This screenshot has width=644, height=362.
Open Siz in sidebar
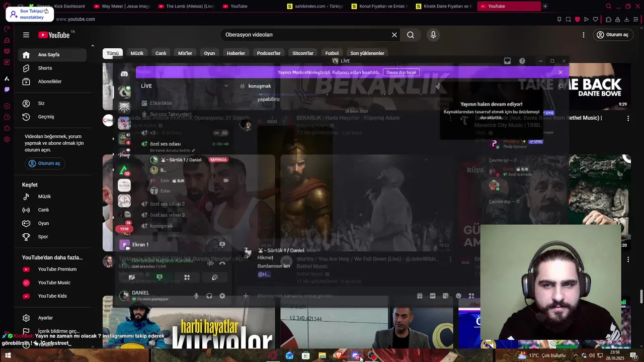[x=52, y=103]
